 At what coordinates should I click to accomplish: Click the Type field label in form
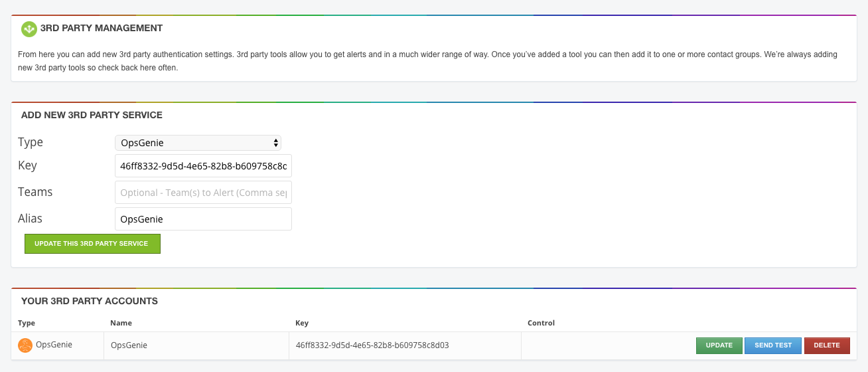coord(31,143)
